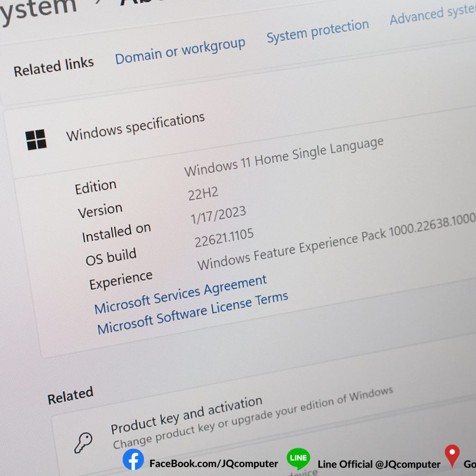The height and width of the screenshot is (476, 476).
Task: Click Change product key or upgrade description
Action: click(253, 418)
